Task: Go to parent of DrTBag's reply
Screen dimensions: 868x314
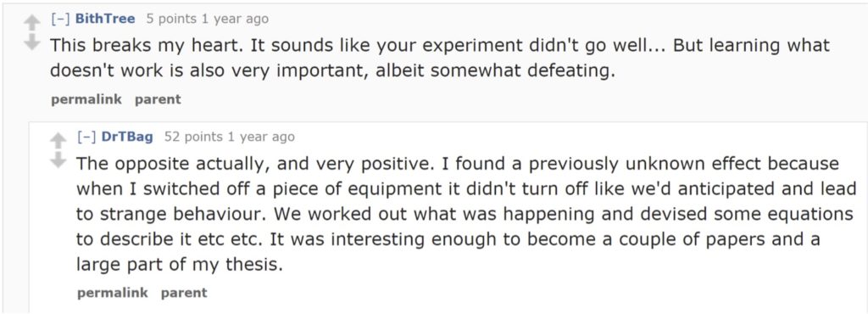Action: (184, 293)
